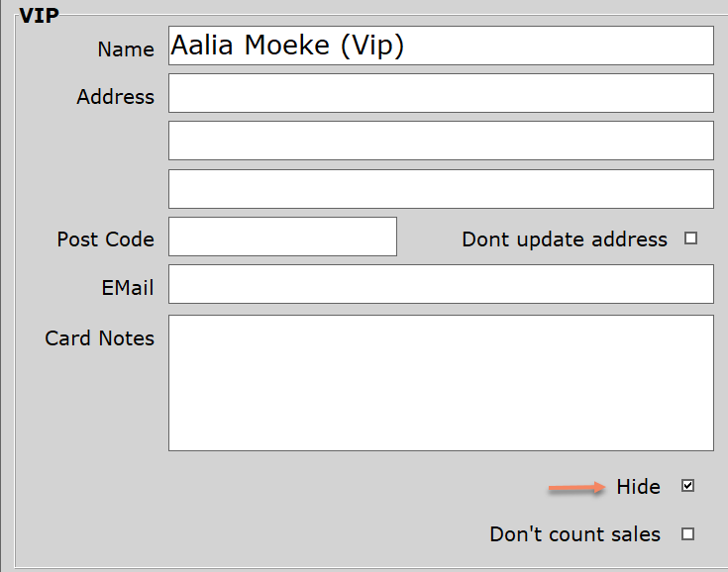Tick the Don't count sales checkbox

pyautogui.click(x=688, y=534)
